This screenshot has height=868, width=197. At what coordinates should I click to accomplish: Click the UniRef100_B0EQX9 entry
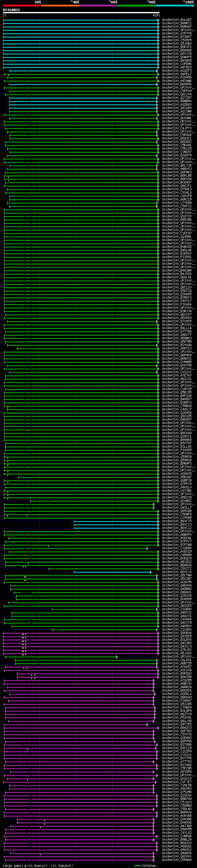(177, 558)
